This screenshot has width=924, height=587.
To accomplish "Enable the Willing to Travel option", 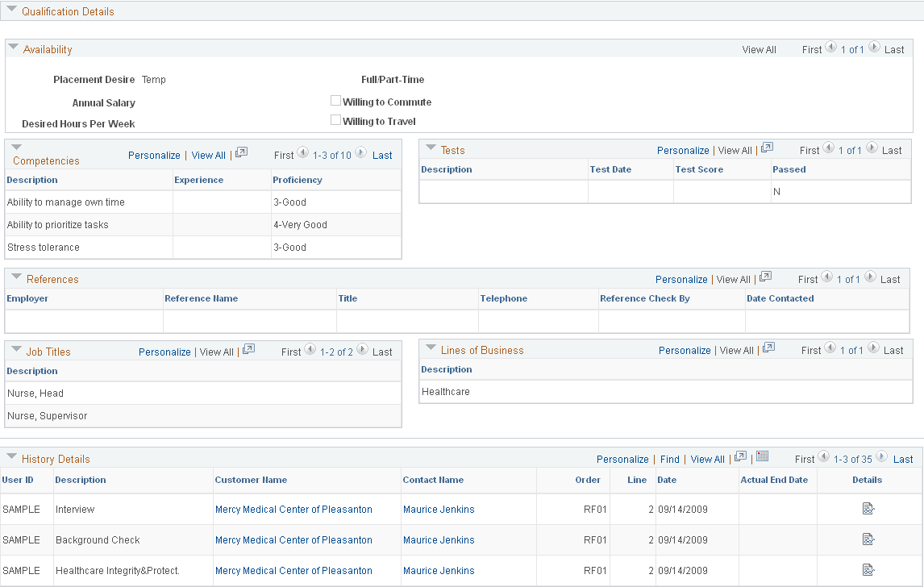I will tap(335, 119).
